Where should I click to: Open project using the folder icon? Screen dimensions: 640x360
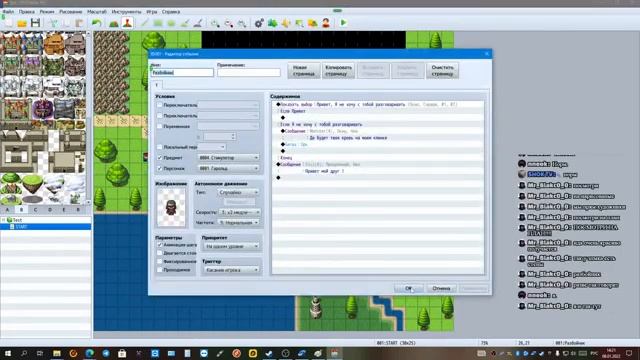(22, 23)
